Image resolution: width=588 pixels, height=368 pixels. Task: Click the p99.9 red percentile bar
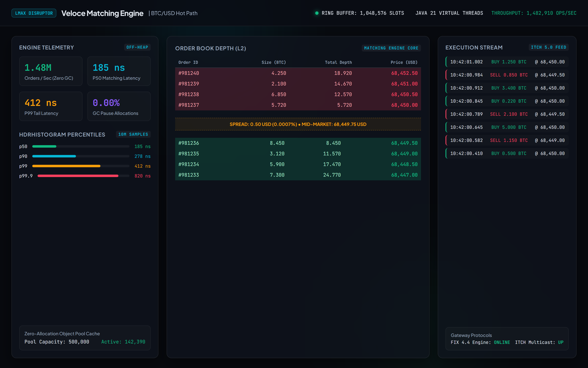[83, 176]
